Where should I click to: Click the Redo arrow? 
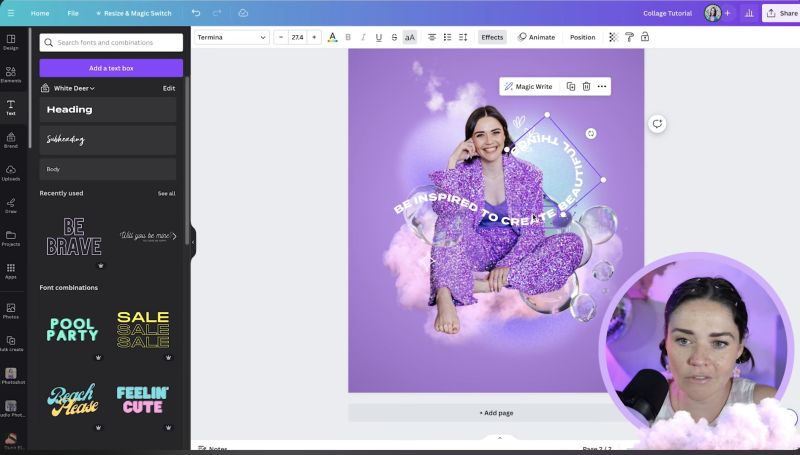click(217, 13)
